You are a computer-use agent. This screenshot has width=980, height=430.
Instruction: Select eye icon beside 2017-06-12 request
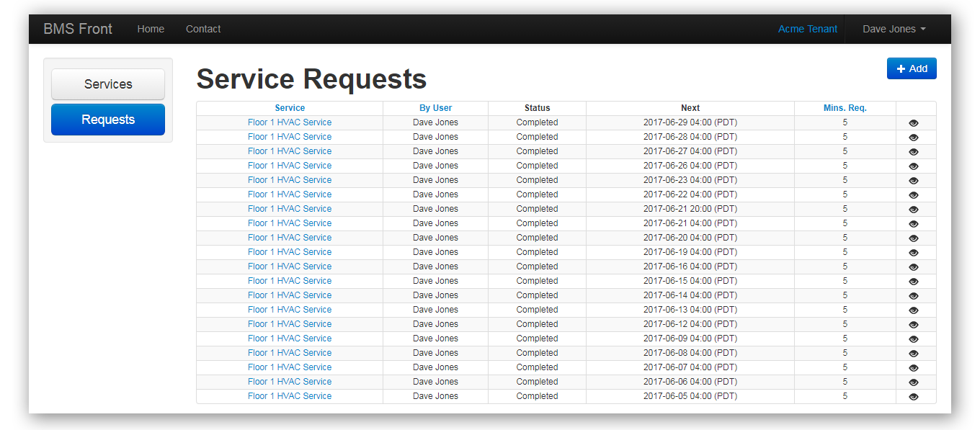(914, 325)
